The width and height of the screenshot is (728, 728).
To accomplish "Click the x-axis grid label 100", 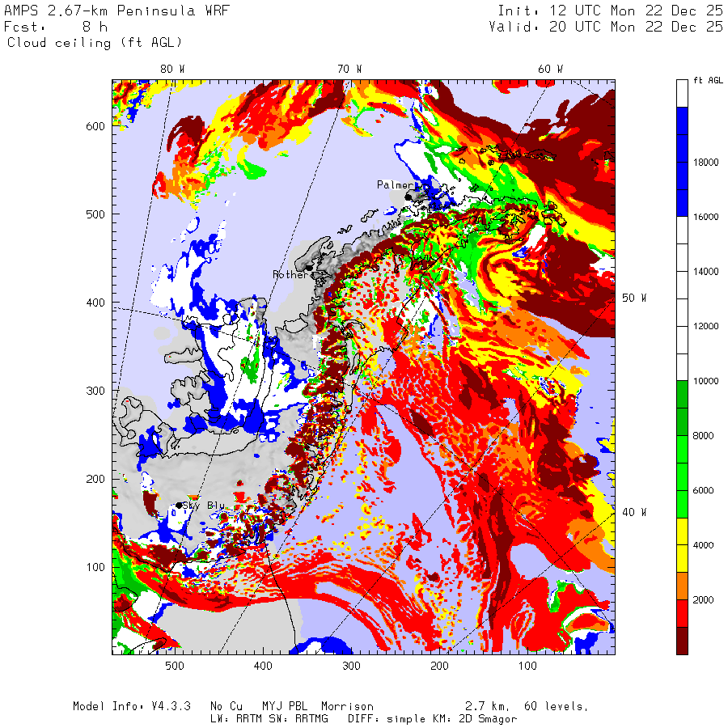I will 527,667.
